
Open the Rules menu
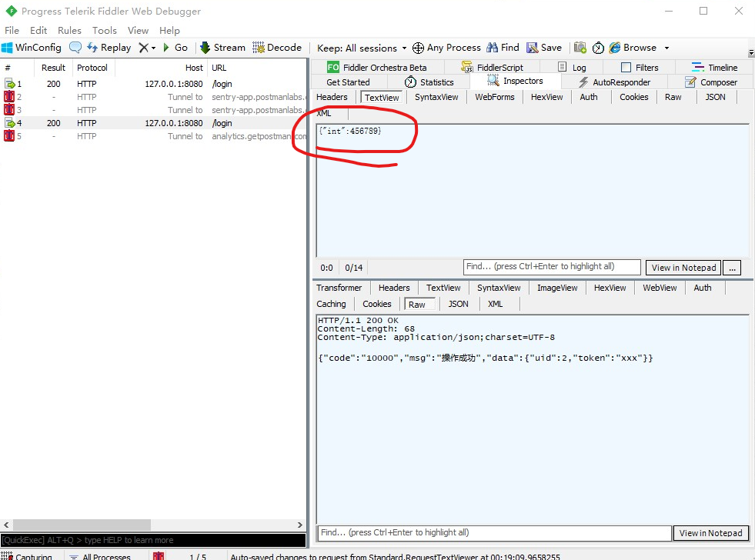[x=69, y=30]
